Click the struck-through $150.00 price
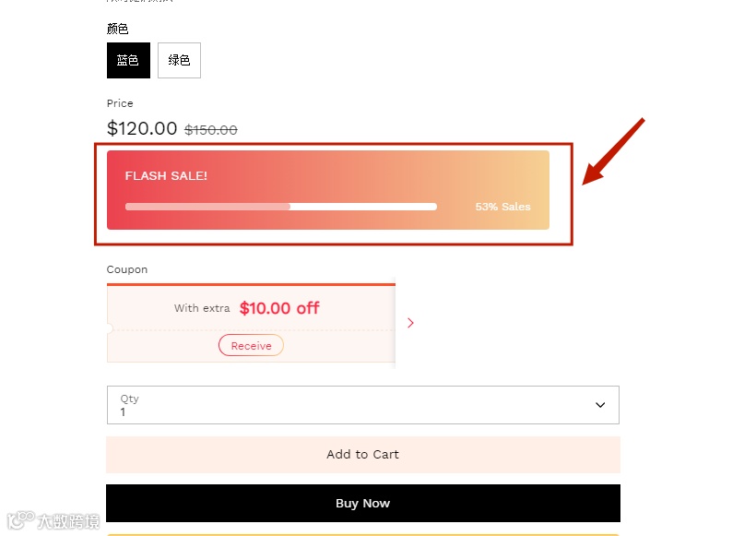Image resolution: width=756 pixels, height=536 pixels. point(211,130)
